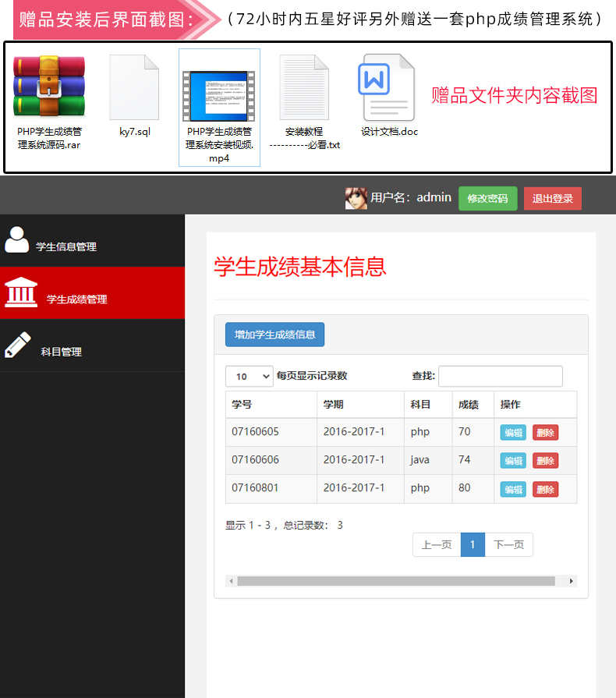Click the horizontal scrollbar left arrow
This screenshot has height=698, width=616.
point(231,581)
